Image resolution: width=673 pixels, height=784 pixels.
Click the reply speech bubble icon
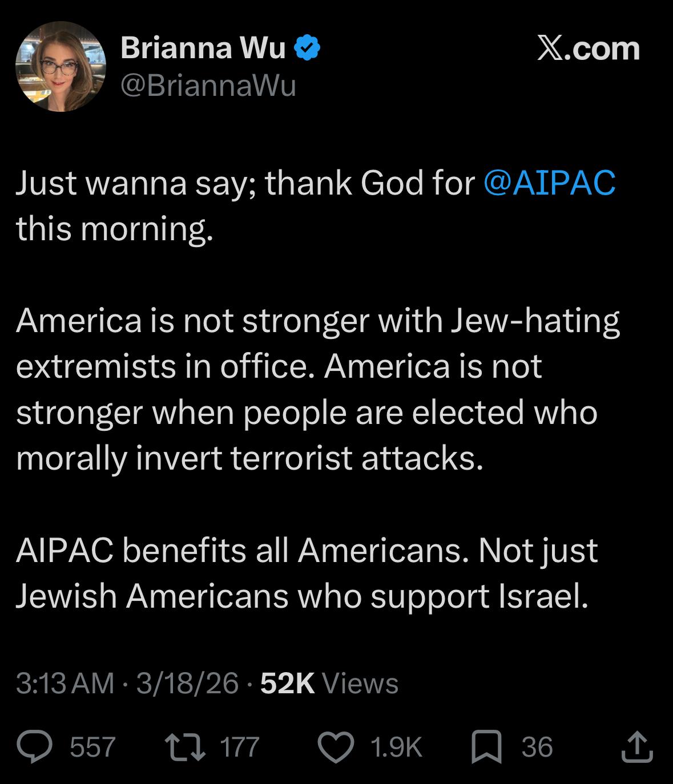pyautogui.click(x=35, y=747)
